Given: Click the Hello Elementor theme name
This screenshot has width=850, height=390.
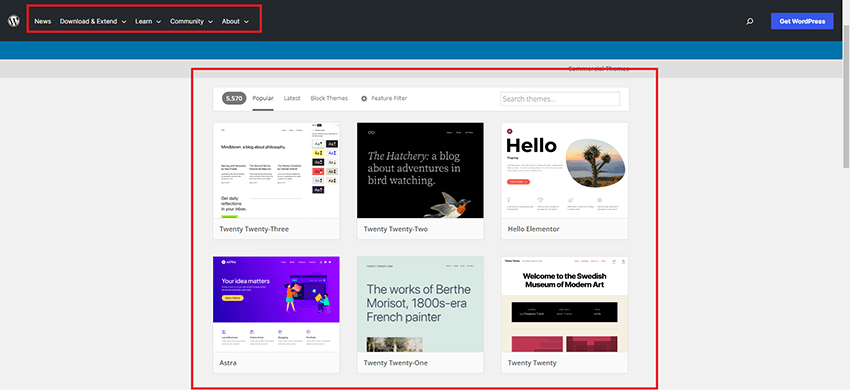Looking at the screenshot, I should [533, 229].
